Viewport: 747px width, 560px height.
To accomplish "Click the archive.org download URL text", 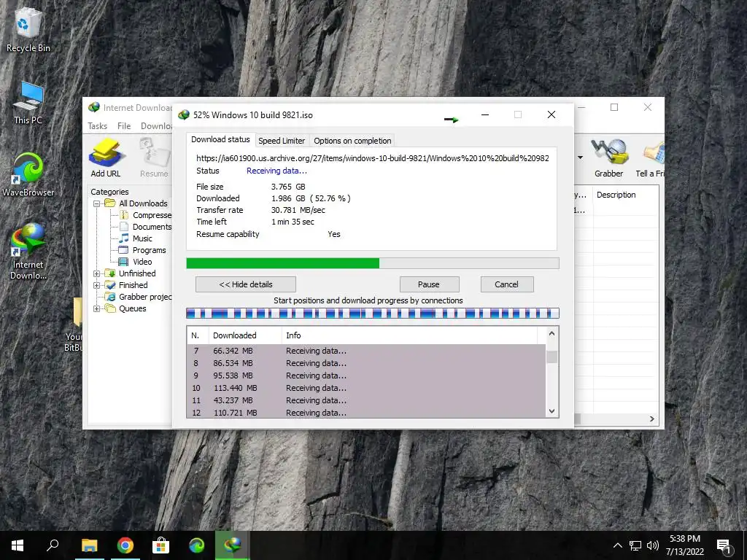I will coord(373,158).
